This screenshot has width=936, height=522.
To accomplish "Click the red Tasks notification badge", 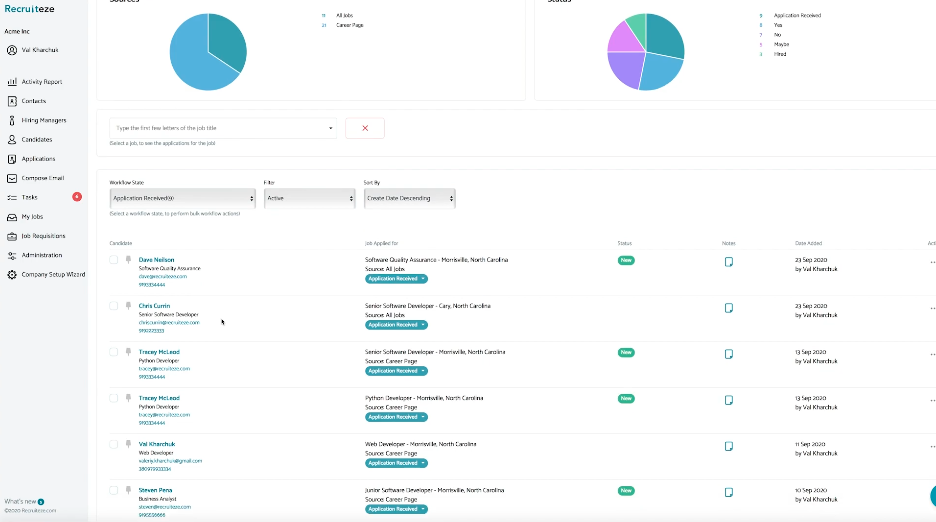I will click(77, 196).
